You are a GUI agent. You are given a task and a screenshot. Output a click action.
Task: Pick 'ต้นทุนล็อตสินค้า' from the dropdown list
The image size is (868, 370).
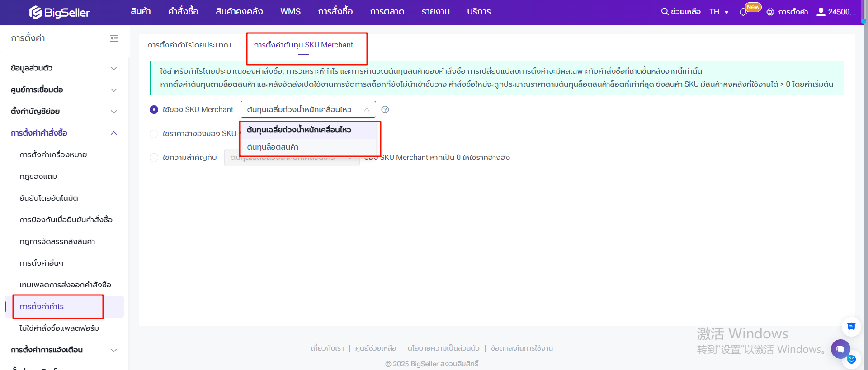pos(273,147)
